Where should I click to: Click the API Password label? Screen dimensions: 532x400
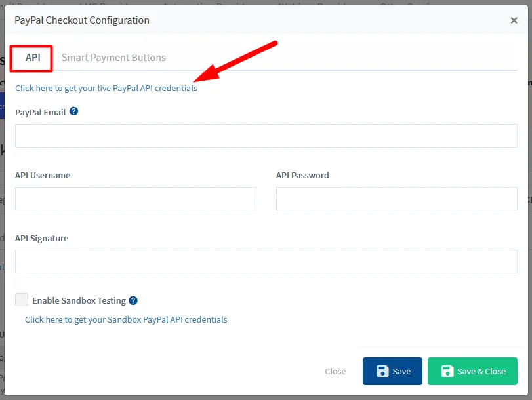[302, 175]
